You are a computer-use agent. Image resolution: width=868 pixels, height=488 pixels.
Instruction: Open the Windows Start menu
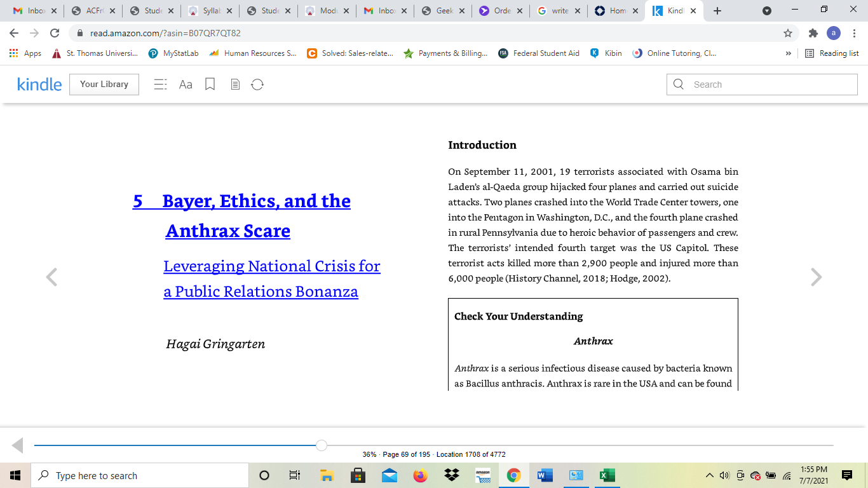click(x=15, y=475)
